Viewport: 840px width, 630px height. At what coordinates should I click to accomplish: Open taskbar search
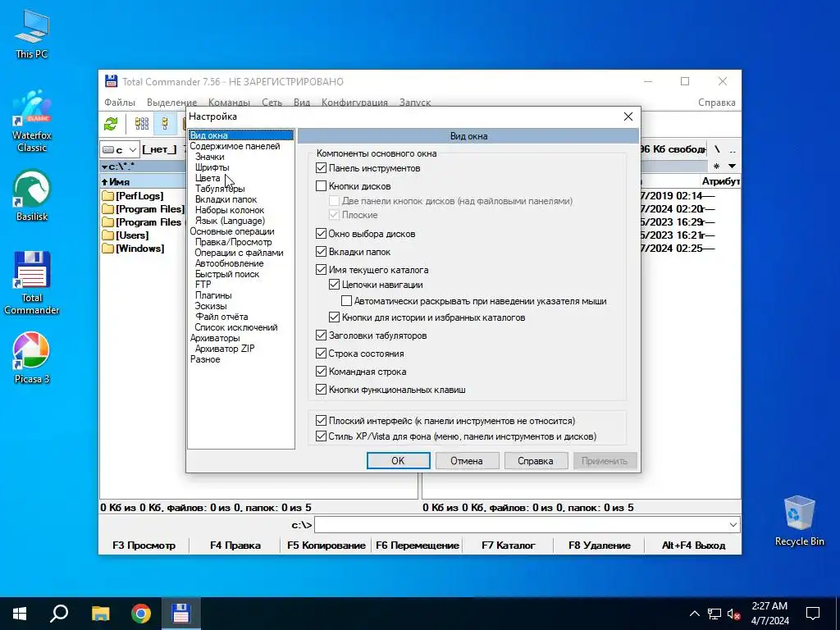click(59, 614)
